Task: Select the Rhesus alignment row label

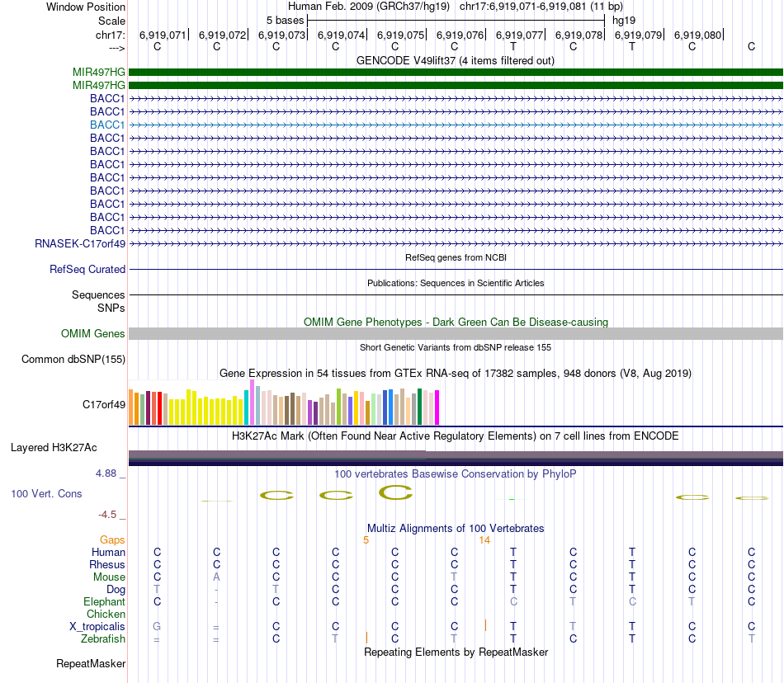Action: [x=107, y=564]
